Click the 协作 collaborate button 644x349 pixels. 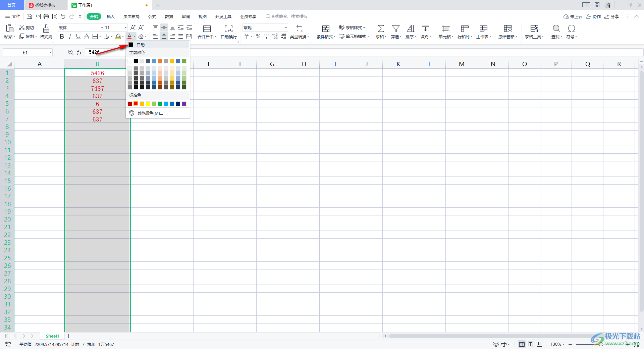tap(593, 16)
